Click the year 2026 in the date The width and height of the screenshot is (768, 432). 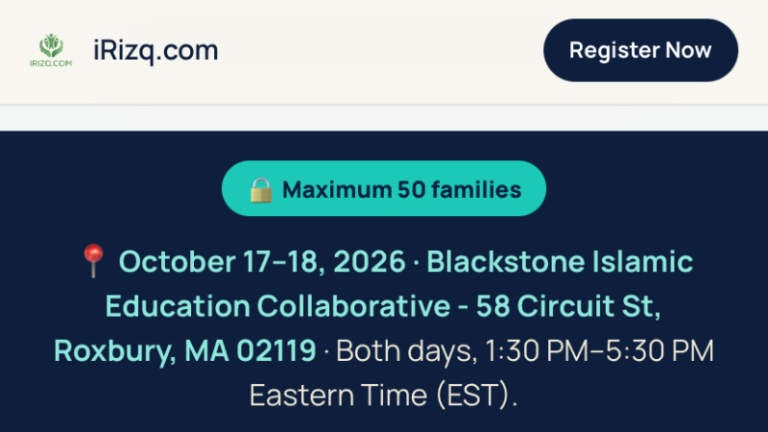coord(369,262)
